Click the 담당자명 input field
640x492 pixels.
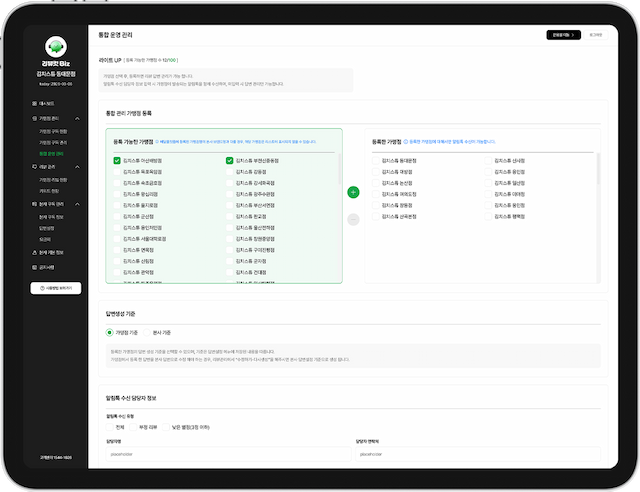pyautogui.click(x=222, y=452)
